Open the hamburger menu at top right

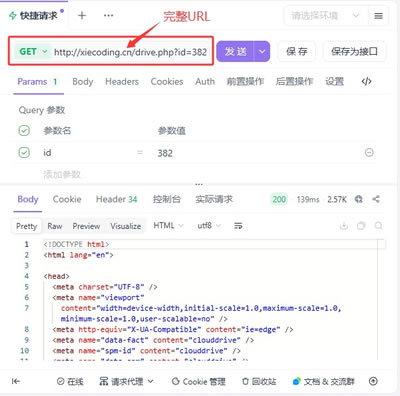click(x=378, y=16)
